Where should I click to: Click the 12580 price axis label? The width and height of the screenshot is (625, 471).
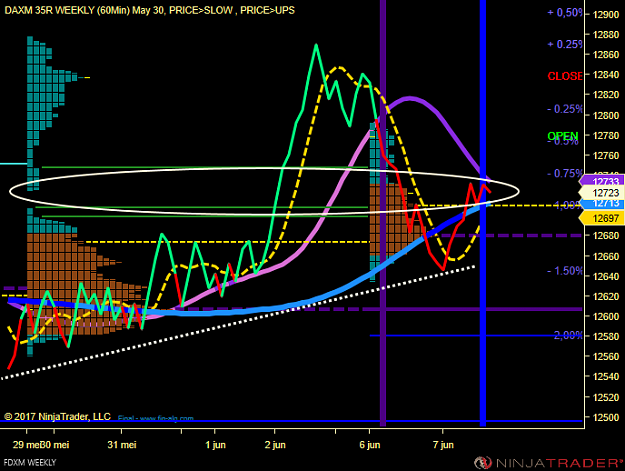click(x=606, y=337)
